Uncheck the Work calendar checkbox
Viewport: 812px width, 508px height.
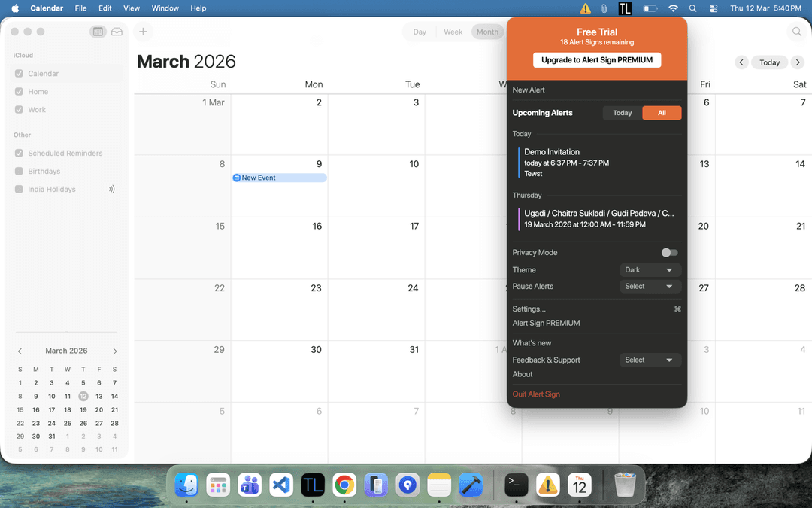click(19, 110)
